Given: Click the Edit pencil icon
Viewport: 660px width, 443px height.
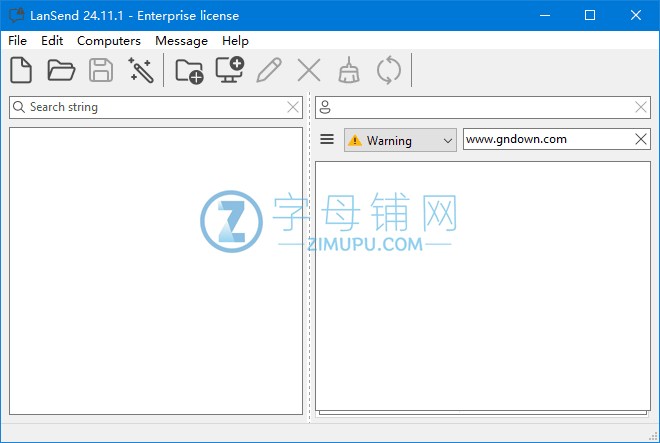Looking at the screenshot, I should click(269, 70).
